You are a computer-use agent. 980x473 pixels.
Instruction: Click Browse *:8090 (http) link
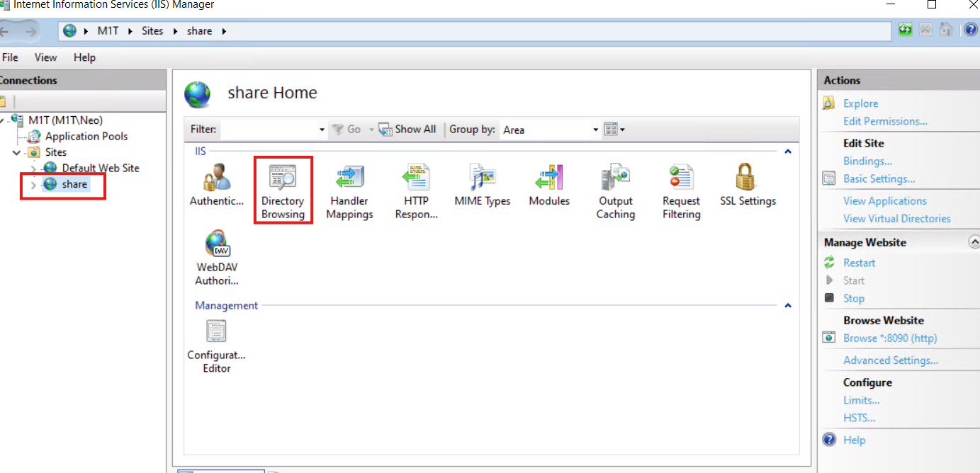coord(890,338)
